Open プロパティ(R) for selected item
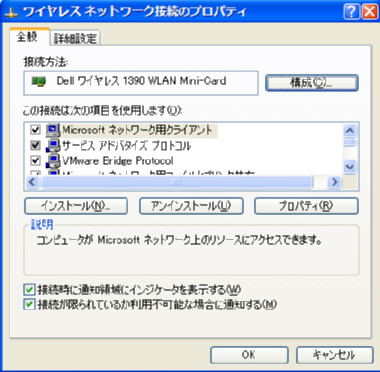The width and height of the screenshot is (380, 372). click(x=306, y=206)
